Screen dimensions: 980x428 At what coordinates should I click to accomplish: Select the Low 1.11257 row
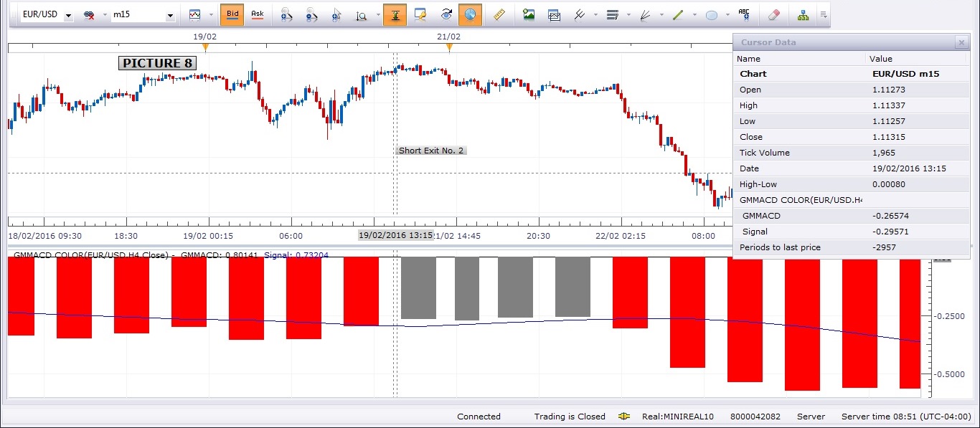[x=851, y=121]
